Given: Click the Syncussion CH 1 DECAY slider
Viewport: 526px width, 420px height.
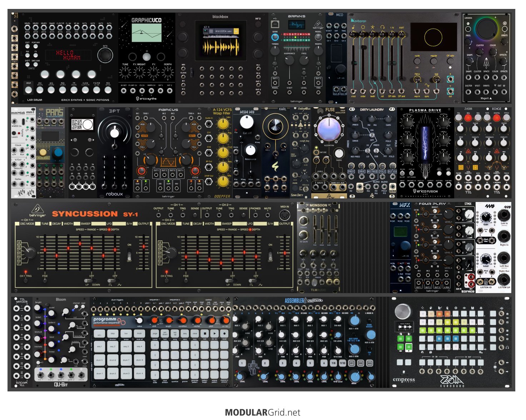Looking at the screenshot, I should tap(56, 252).
